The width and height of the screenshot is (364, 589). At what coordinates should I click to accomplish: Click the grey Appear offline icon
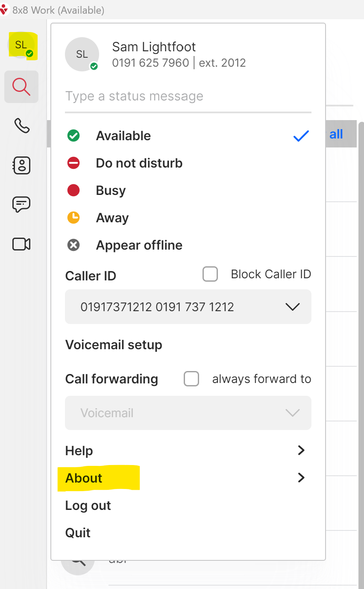pyautogui.click(x=73, y=245)
